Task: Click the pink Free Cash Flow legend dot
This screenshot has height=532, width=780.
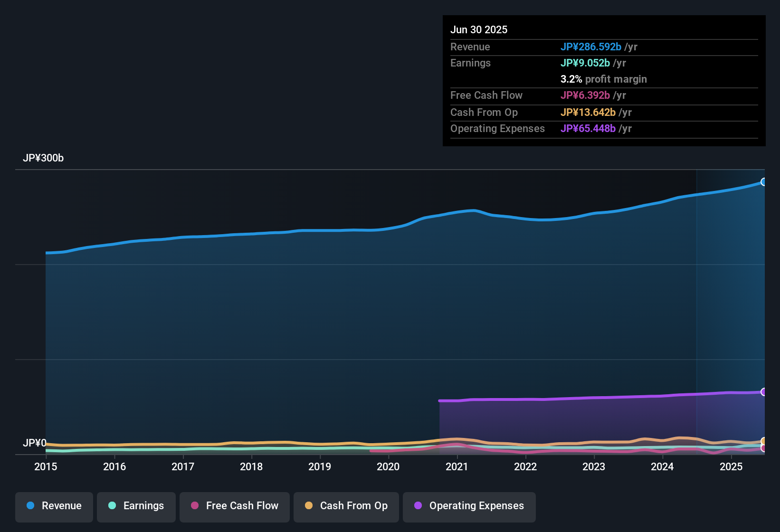Action: point(195,506)
